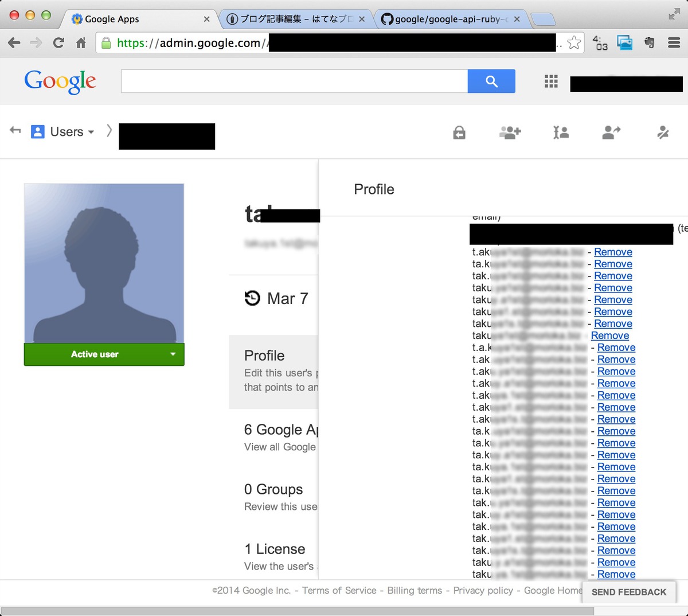Open a new browser tab
The height and width of the screenshot is (616, 688).
[543, 20]
